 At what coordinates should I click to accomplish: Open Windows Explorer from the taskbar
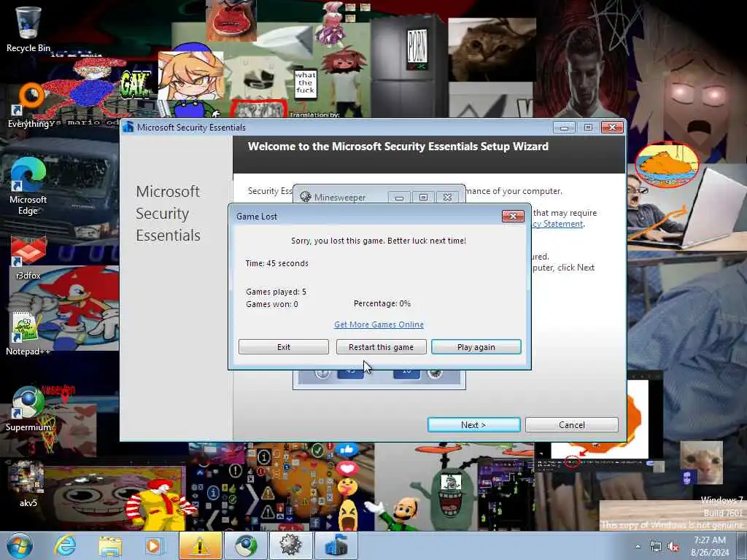[x=110, y=545]
